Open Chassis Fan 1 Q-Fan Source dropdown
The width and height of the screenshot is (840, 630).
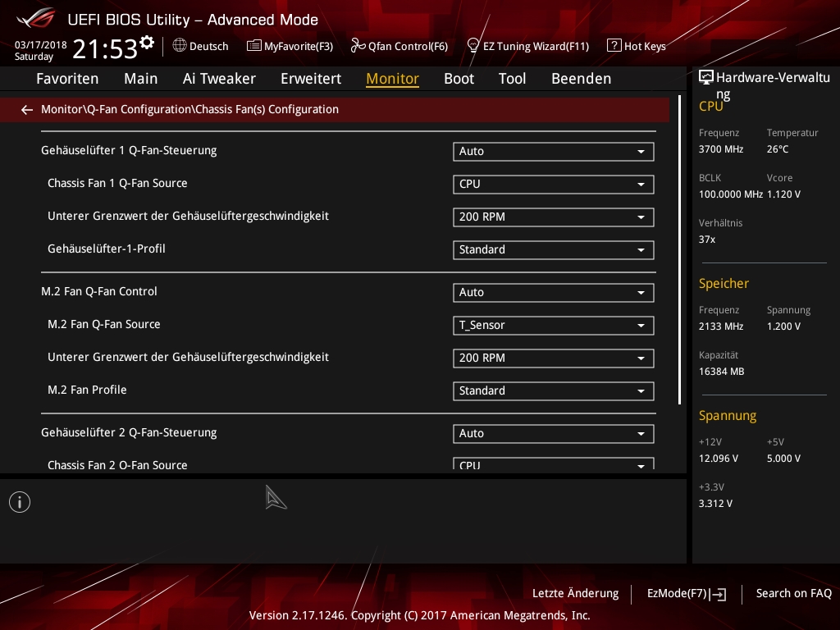[x=554, y=185]
